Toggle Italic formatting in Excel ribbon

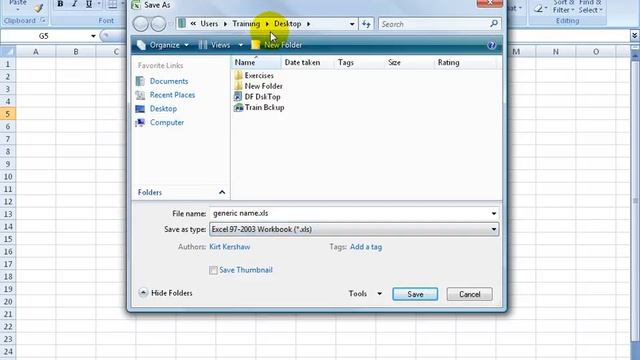tap(74, 4)
